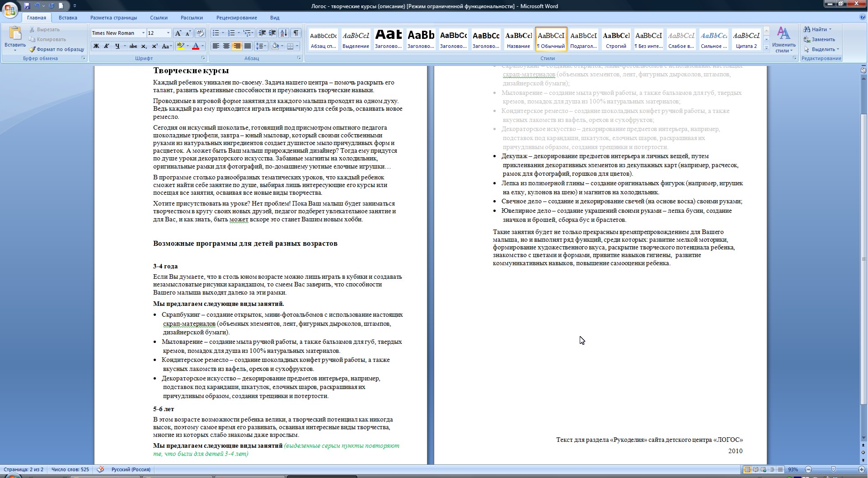Open the Разметка страницы tab
Screen dimensions: 868x478
tap(113, 18)
